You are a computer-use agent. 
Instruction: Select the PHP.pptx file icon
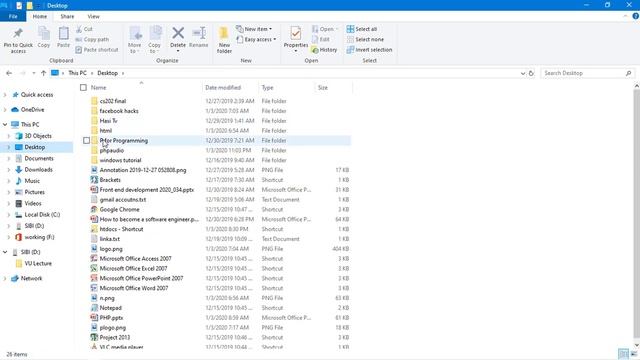click(x=94, y=318)
